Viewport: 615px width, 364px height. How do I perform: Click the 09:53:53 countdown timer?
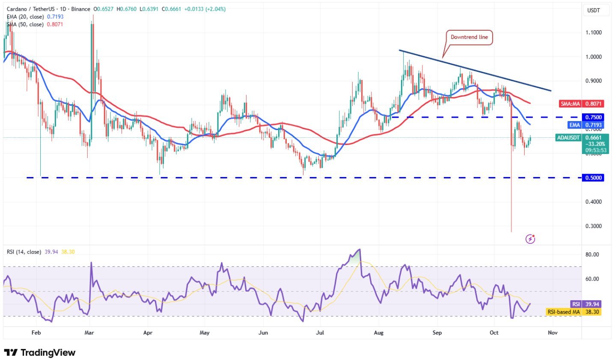(x=595, y=150)
